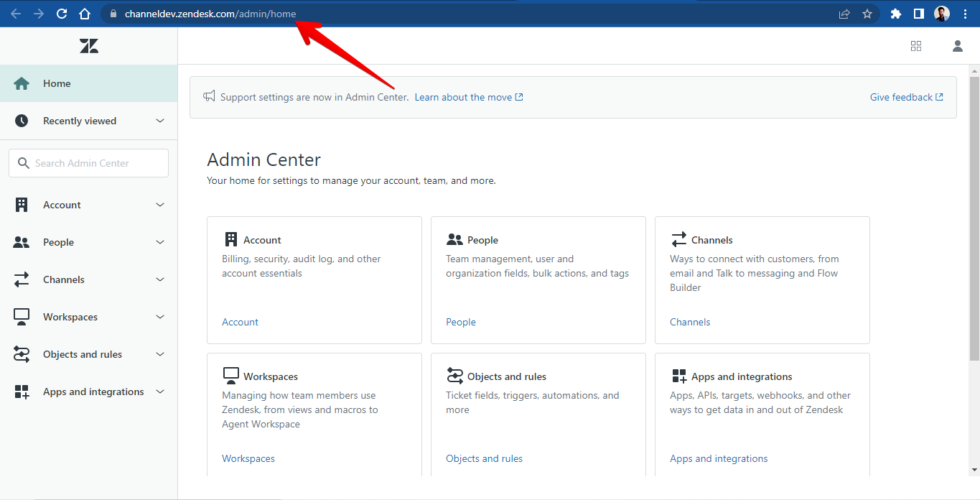Toggle browser side panel icon
Viewport: 980px width, 500px height.
918,14
